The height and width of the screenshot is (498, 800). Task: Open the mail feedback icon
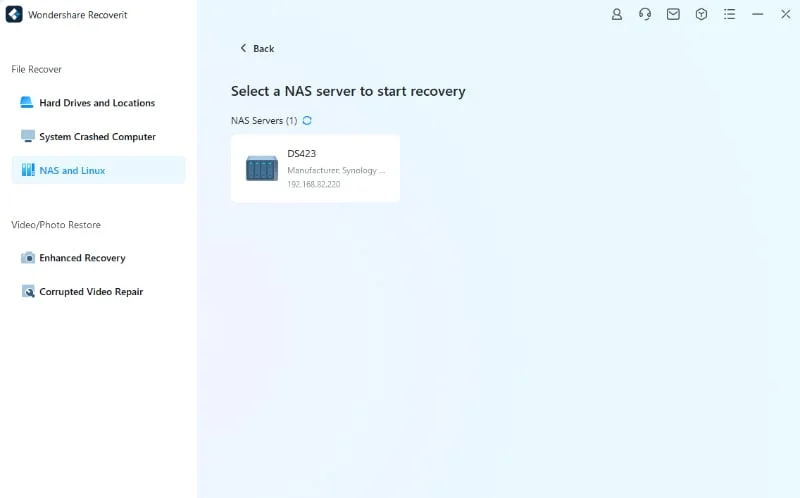(x=673, y=14)
